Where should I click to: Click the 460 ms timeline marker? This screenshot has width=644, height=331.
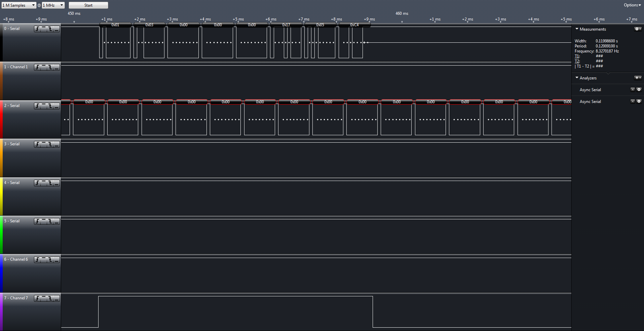pyautogui.click(x=402, y=13)
